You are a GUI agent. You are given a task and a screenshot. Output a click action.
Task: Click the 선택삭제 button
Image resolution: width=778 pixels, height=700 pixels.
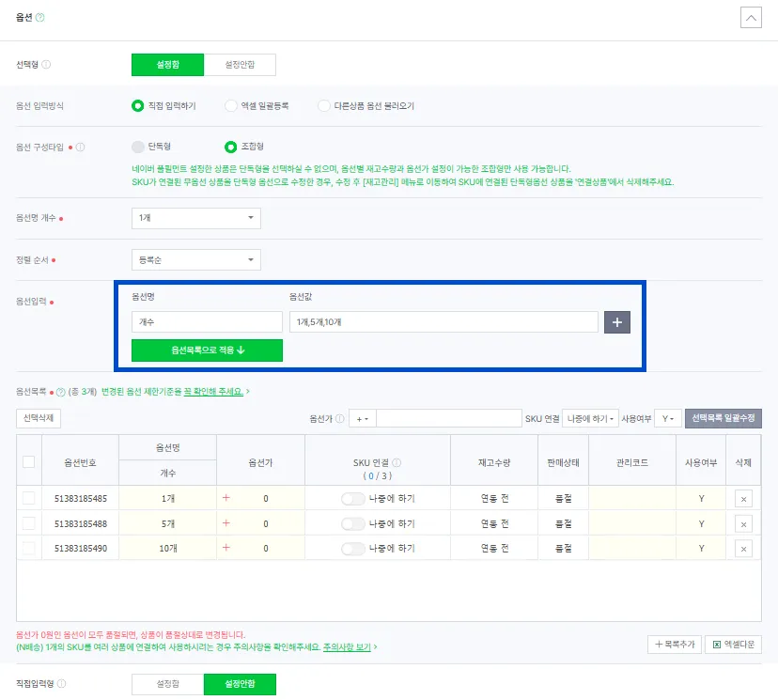(39, 418)
